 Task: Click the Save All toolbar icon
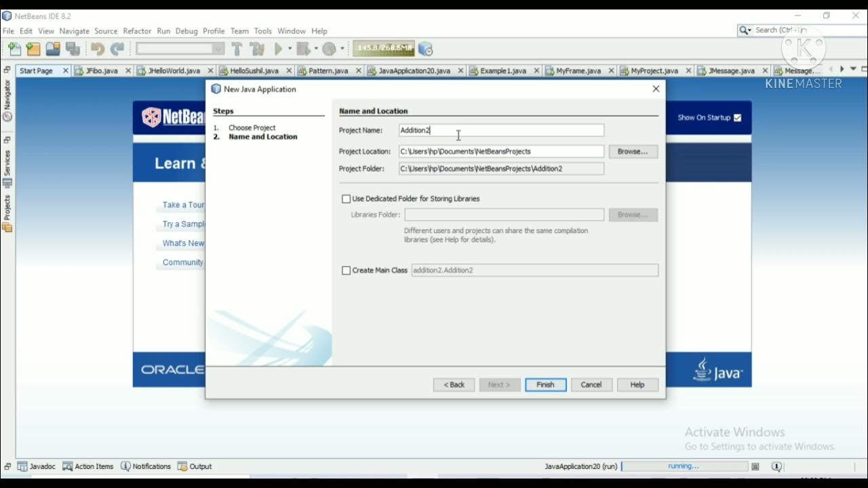73,49
